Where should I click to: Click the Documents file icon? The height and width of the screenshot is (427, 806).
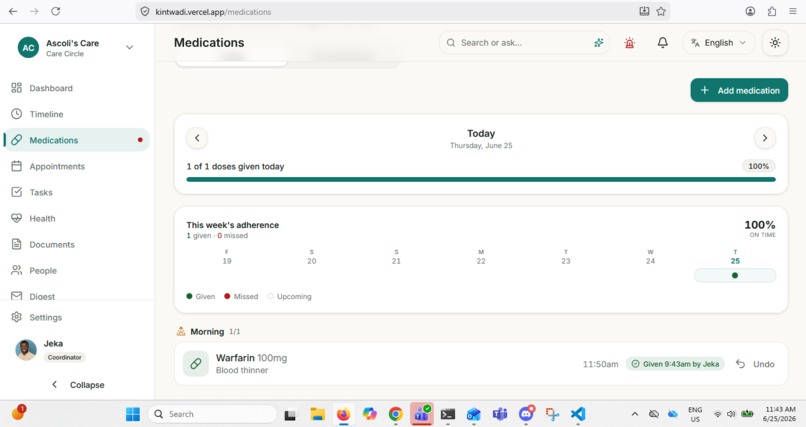click(16, 244)
